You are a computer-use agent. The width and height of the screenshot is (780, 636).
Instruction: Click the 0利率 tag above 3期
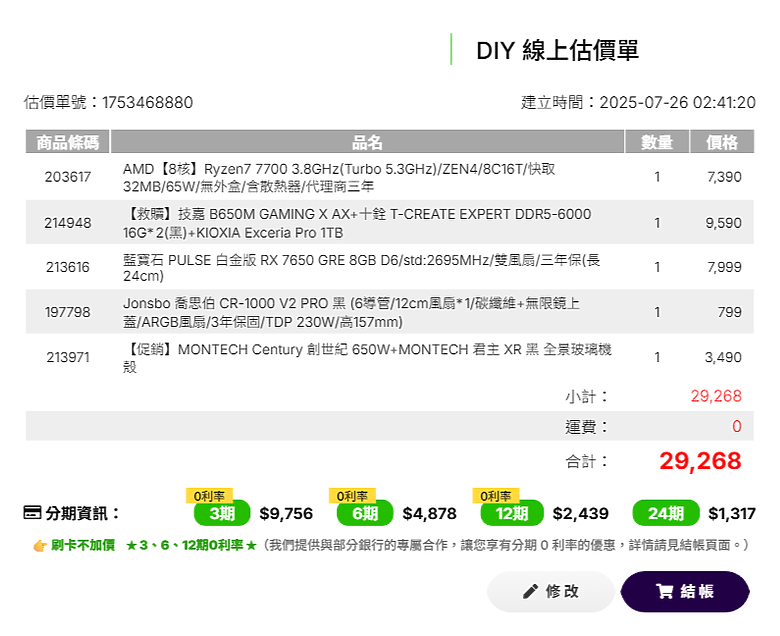209,496
